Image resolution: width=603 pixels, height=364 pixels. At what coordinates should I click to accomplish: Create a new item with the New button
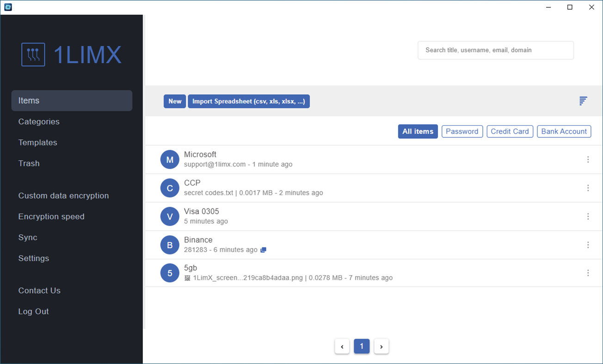[x=174, y=101]
